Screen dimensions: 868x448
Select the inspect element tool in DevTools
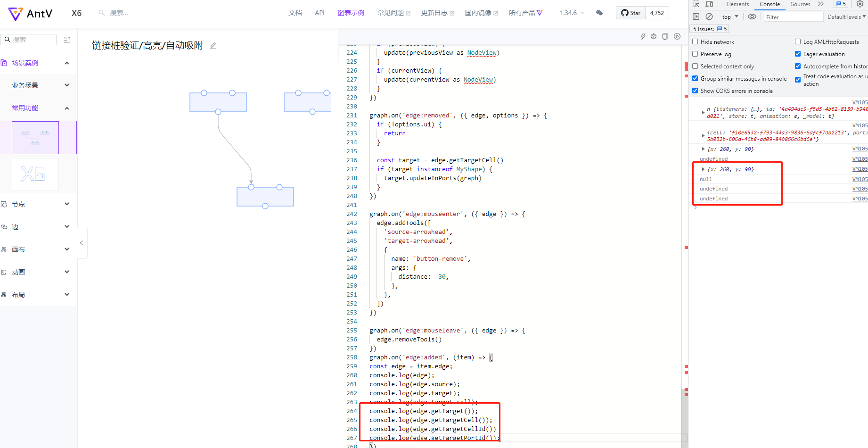pyautogui.click(x=696, y=4)
